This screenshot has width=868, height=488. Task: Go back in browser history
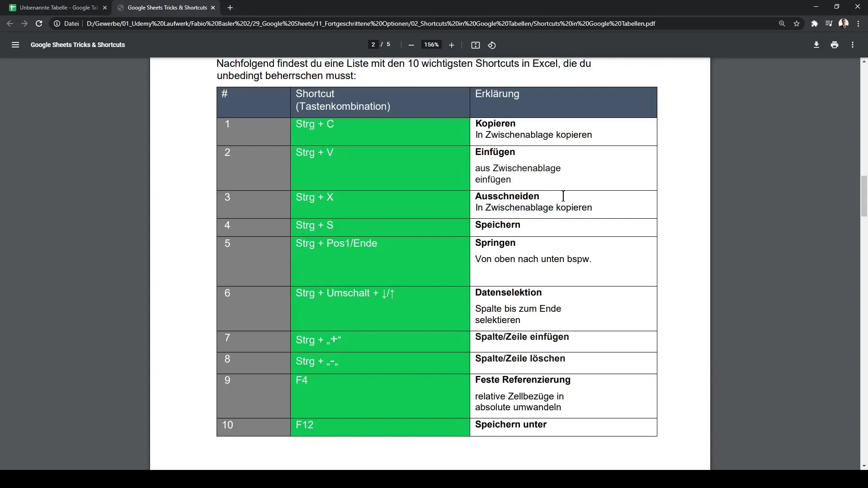pyautogui.click(x=10, y=23)
